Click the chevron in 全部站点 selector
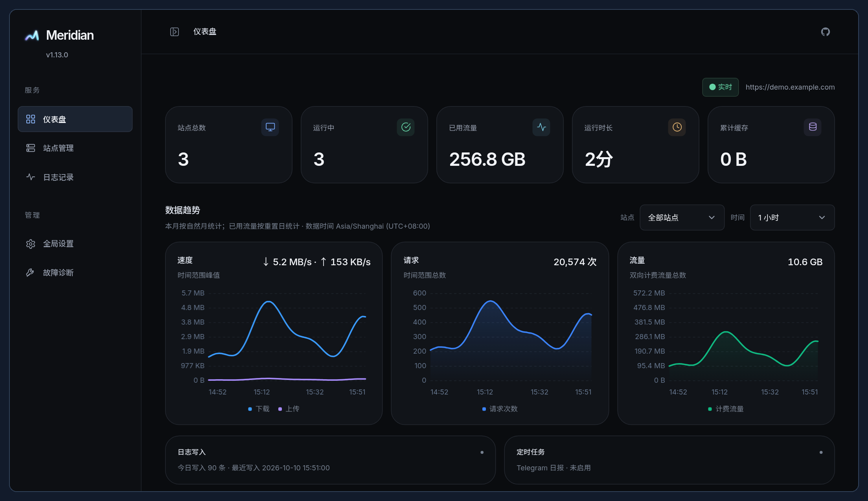This screenshot has width=868, height=501. pos(712,218)
